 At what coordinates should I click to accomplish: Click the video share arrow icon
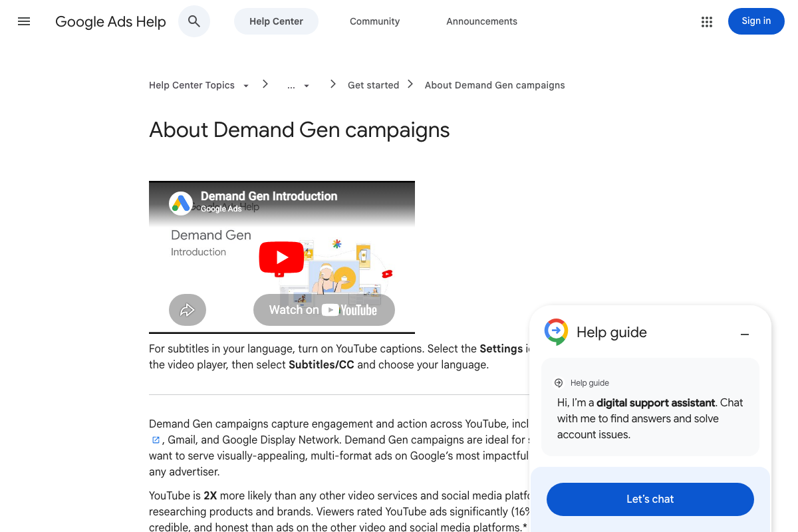[x=188, y=310]
